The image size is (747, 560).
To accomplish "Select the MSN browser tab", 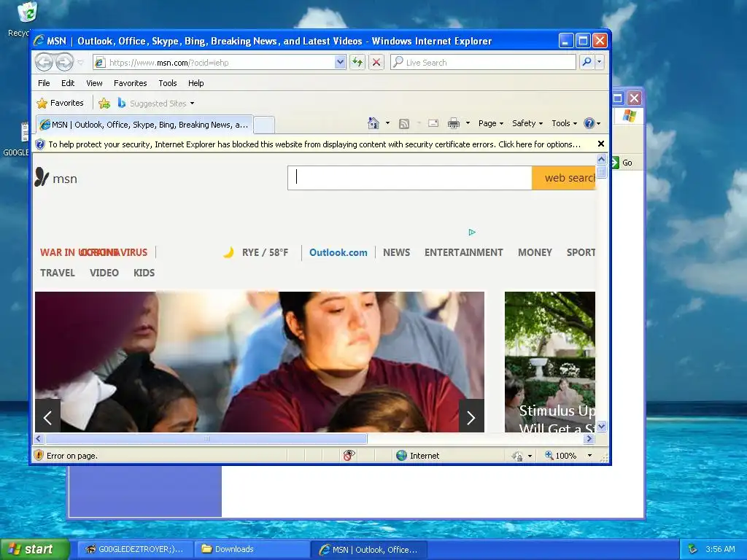I will tap(144, 125).
